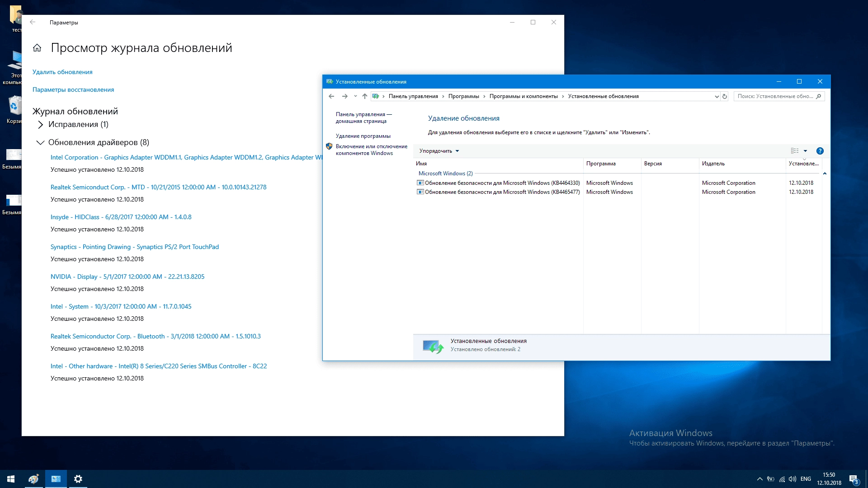Open Realtek Semiconduct Corp. MTD update link
The width and height of the screenshot is (868, 488).
coord(158,187)
